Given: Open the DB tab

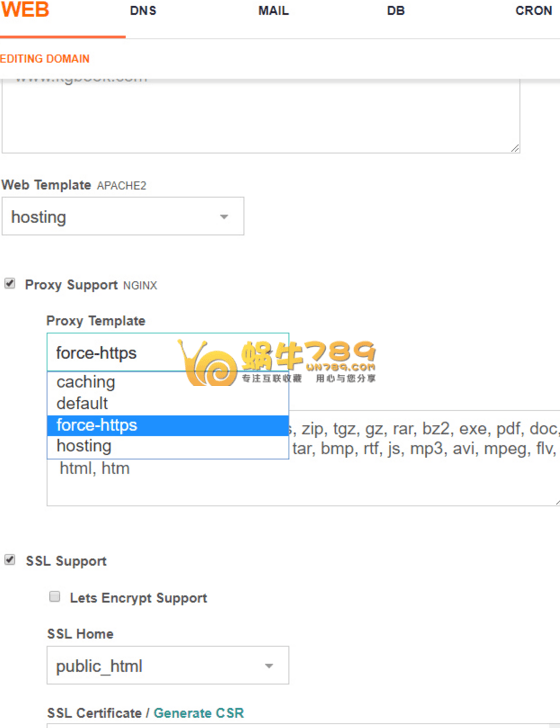Looking at the screenshot, I should [x=396, y=11].
